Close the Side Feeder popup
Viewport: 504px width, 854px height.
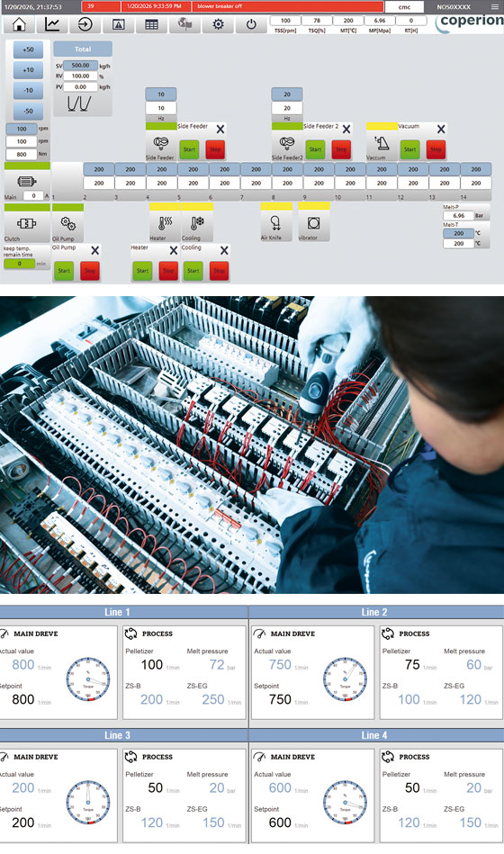pos(220,129)
